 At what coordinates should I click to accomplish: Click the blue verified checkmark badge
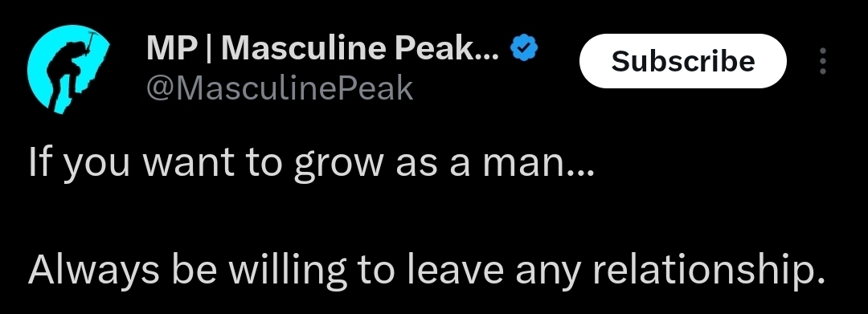click(x=524, y=48)
